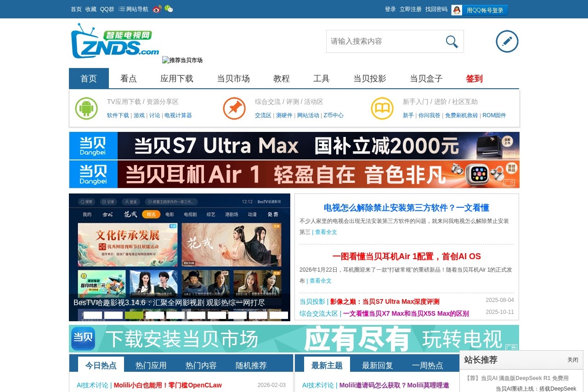Select the 今日热点 tab
Screen dimensions: 588x392
(x=101, y=365)
